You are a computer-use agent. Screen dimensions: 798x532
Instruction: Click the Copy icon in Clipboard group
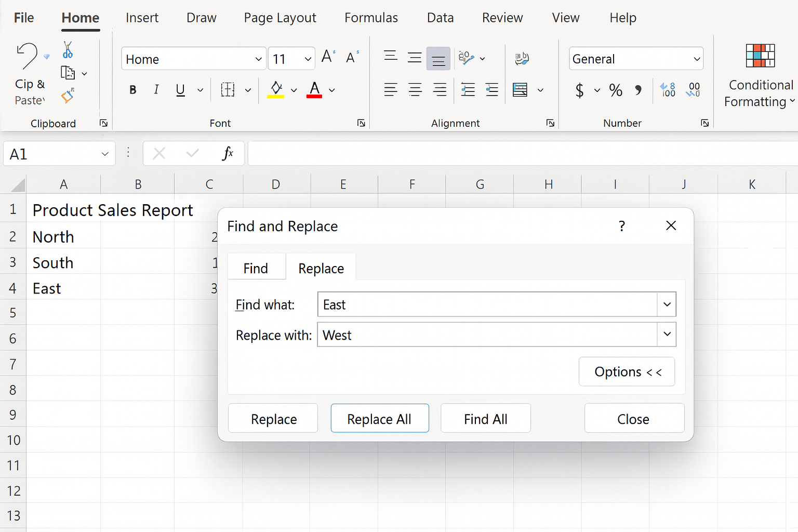(x=68, y=73)
